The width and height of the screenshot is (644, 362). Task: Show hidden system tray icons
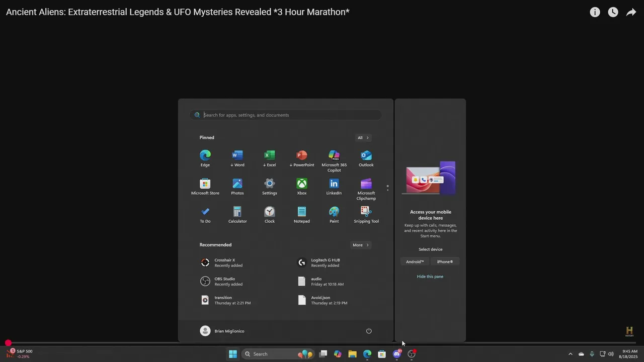(570, 354)
